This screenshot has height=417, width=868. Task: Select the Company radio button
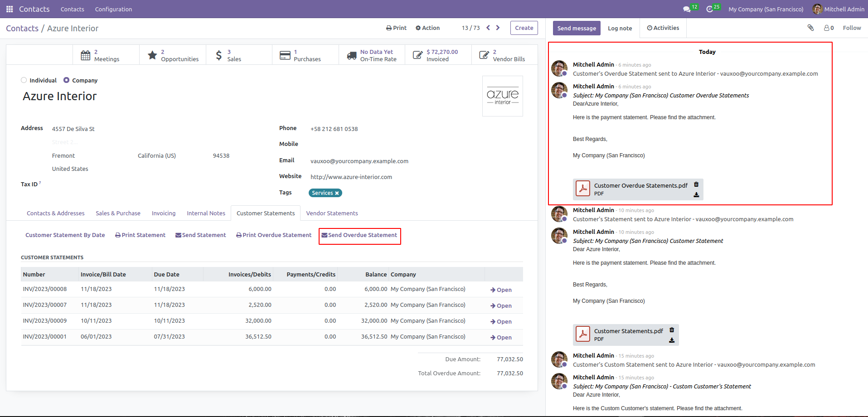66,80
